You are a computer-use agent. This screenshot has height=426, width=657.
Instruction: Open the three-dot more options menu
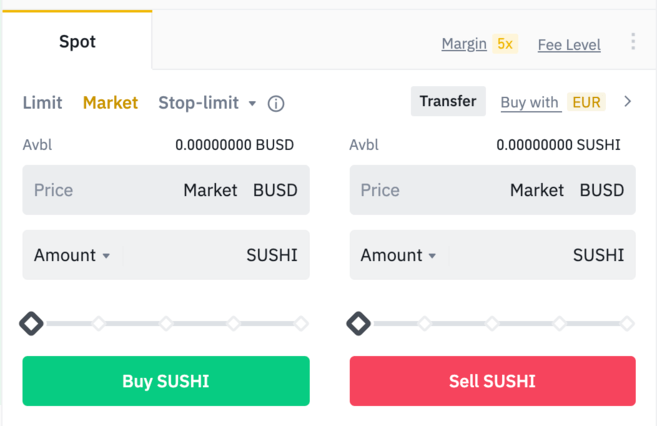tap(633, 42)
